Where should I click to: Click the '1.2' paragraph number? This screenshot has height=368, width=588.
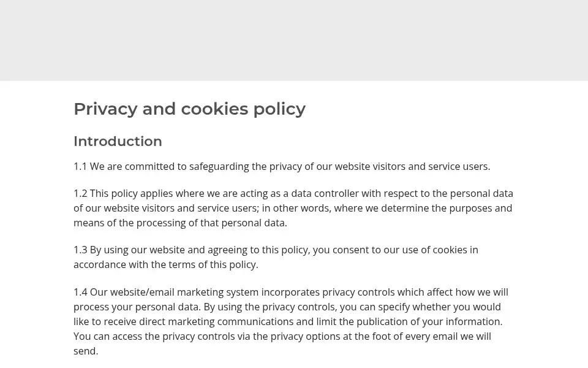point(80,193)
